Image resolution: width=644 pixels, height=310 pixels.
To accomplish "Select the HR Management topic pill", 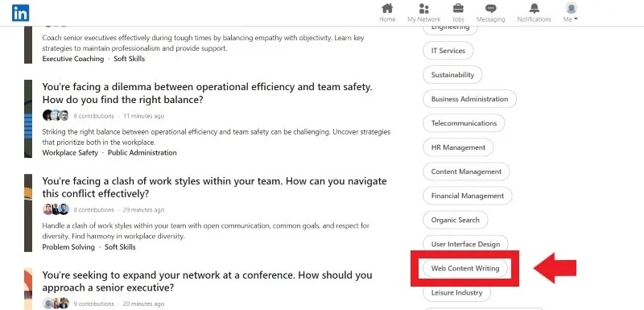I will click(x=458, y=147).
